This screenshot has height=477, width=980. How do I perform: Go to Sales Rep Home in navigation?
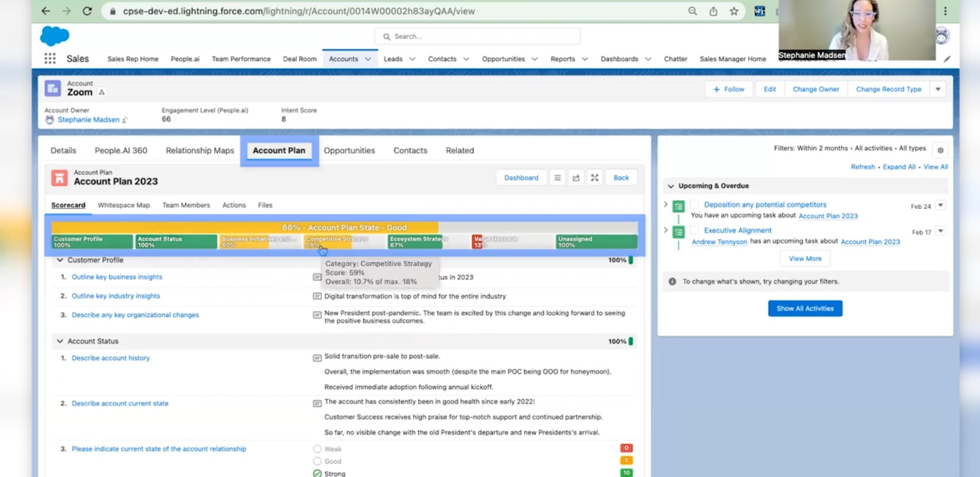132,59
